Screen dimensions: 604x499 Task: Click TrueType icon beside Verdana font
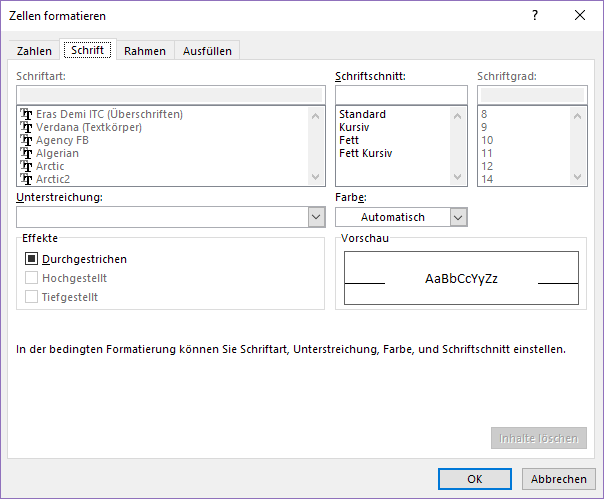[27, 127]
